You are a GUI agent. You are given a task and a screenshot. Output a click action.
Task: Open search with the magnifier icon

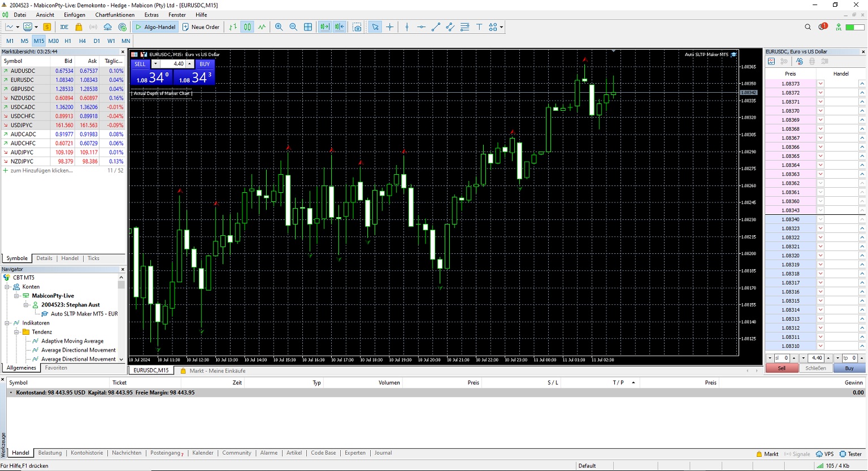808,27
